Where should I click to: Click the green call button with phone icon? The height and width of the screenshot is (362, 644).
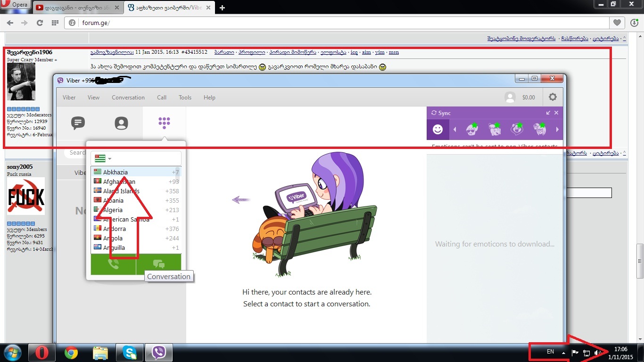coord(113,264)
